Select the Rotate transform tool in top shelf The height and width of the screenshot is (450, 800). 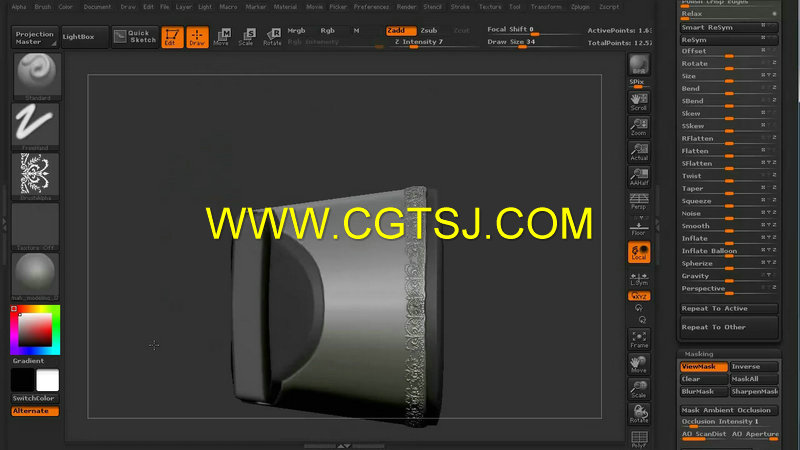point(272,37)
